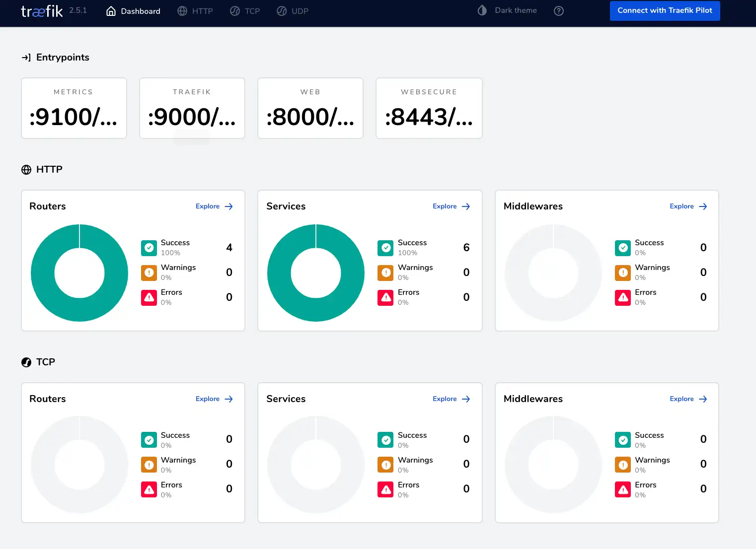Click TCP Middlewares Errors icon
Viewport: 756px width, 549px height.
pyautogui.click(x=623, y=489)
